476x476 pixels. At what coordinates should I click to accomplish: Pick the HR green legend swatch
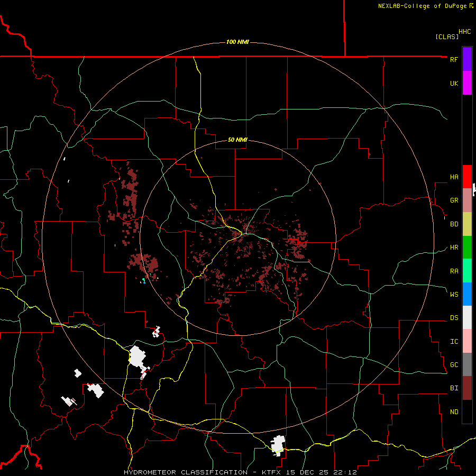click(467, 248)
